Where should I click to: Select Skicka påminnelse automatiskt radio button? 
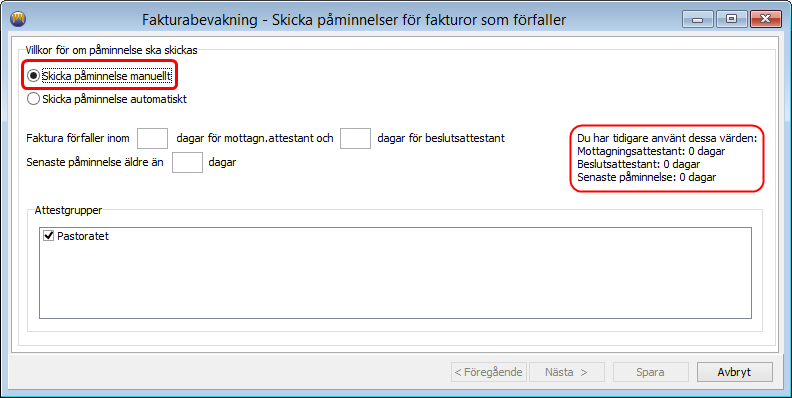[x=33, y=99]
